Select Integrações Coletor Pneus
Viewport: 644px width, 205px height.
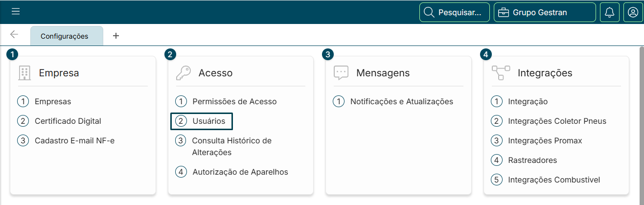(x=557, y=121)
